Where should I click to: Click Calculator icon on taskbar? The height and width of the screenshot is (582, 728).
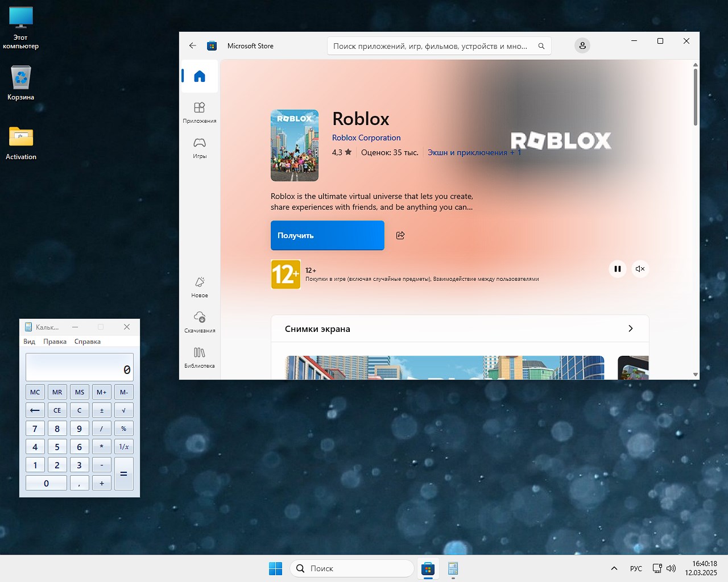tap(453, 568)
